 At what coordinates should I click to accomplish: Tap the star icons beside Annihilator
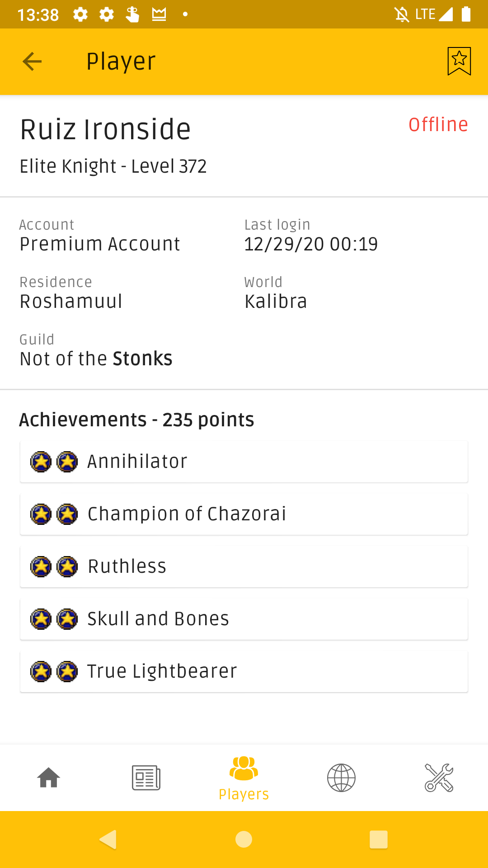tap(54, 462)
